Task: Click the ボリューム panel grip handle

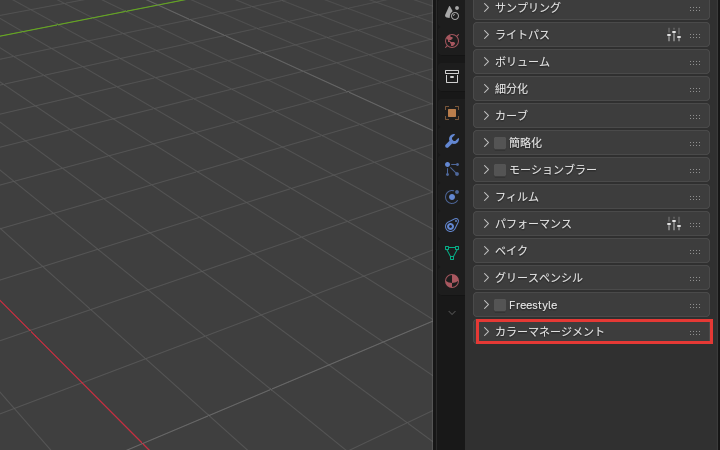Action: click(x=695, y=63)
